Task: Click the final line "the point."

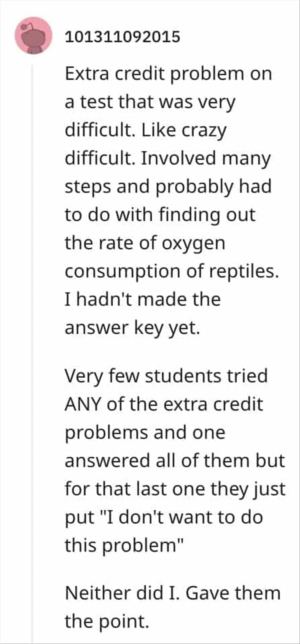Action: 107,621
